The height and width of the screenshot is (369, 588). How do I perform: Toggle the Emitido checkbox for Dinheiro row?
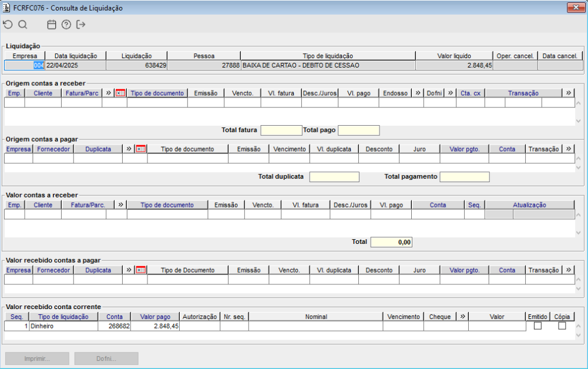[x=537, y=326]
